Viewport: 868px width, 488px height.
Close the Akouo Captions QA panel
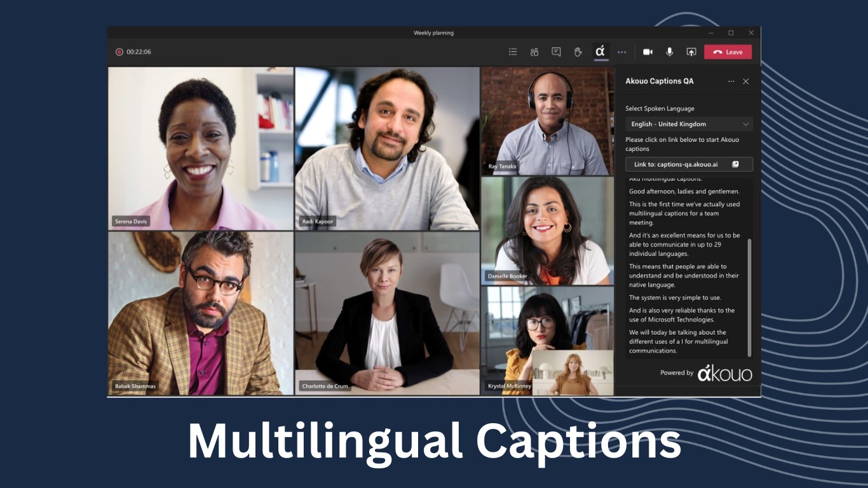tap(746, 81)
